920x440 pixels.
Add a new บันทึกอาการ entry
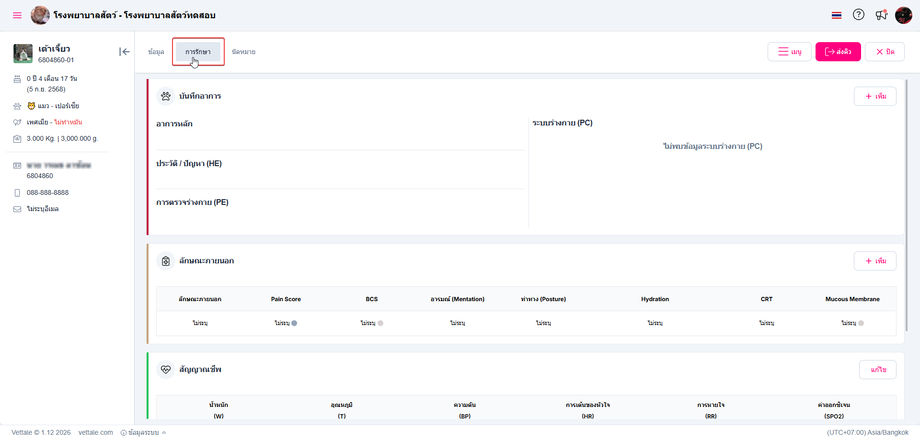click(874, 96)
